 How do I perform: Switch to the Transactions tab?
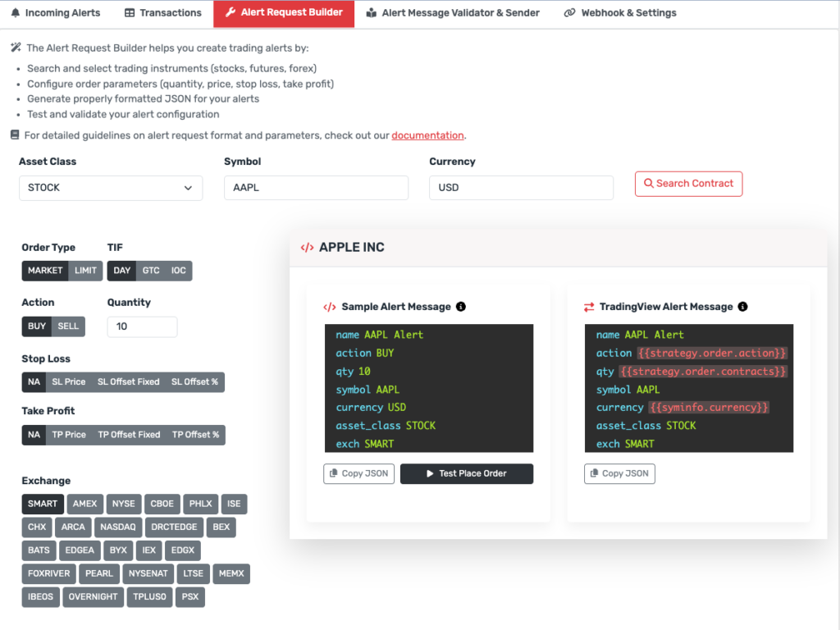tap(163, 13)
